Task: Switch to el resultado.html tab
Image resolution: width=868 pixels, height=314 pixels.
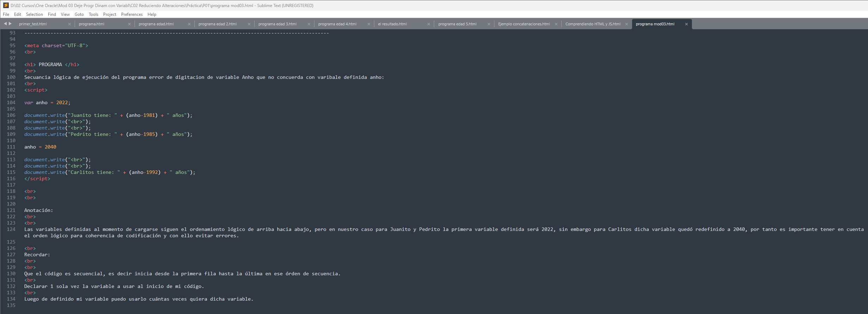Action: tap(392, 24)
